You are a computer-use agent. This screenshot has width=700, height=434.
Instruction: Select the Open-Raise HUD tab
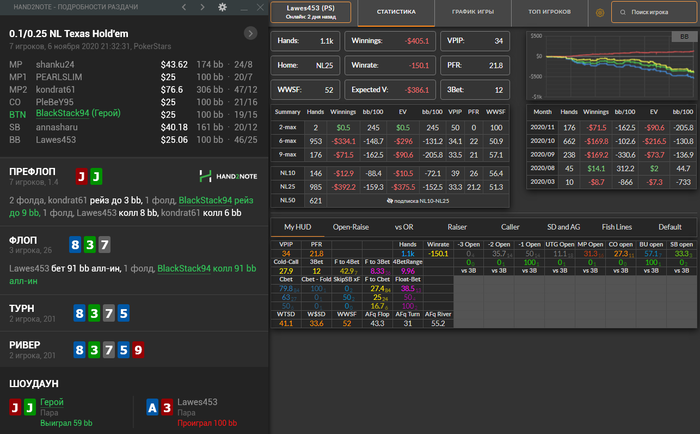coord(350,226)
